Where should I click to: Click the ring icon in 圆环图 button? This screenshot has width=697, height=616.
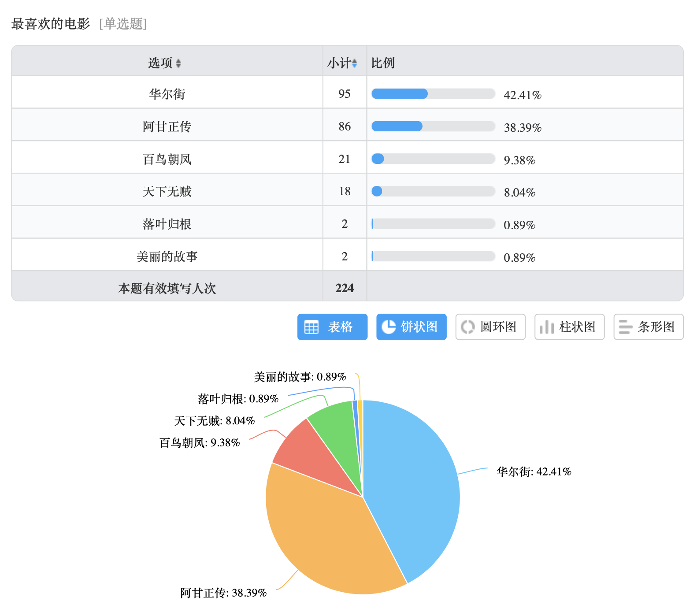click(467, 327)
